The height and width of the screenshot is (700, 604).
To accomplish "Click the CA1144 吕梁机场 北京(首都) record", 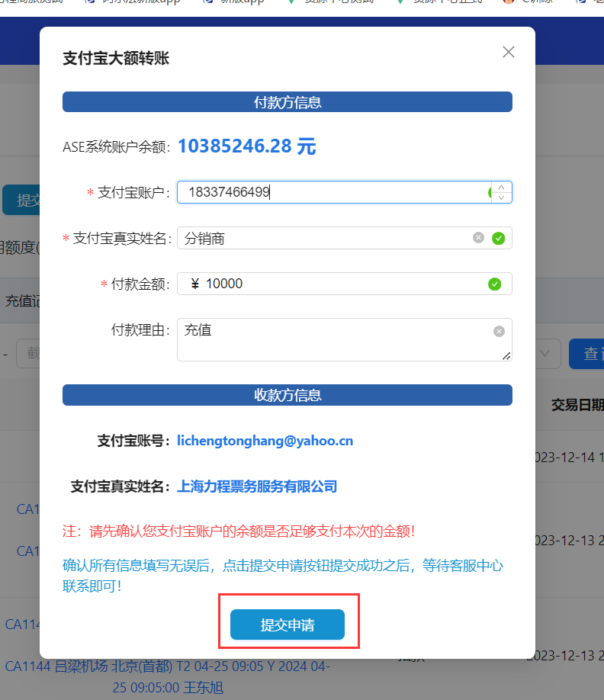I will 168,677.
